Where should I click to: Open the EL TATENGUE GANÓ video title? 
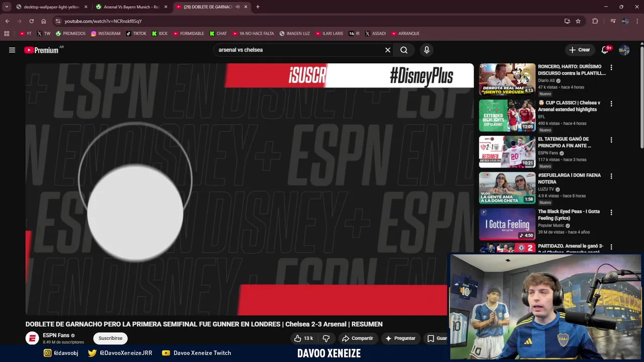565,142
